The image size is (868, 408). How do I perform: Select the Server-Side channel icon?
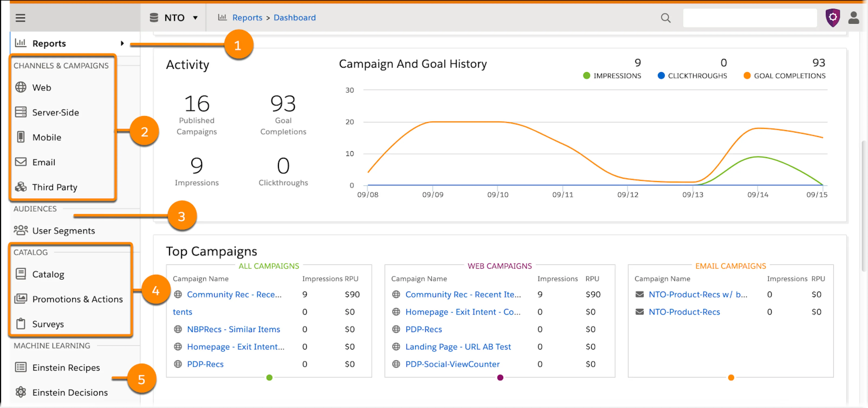click(21, 112)
